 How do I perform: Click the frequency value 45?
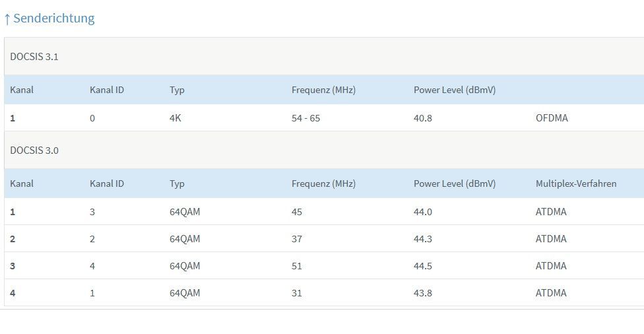(x=297, y=212)
